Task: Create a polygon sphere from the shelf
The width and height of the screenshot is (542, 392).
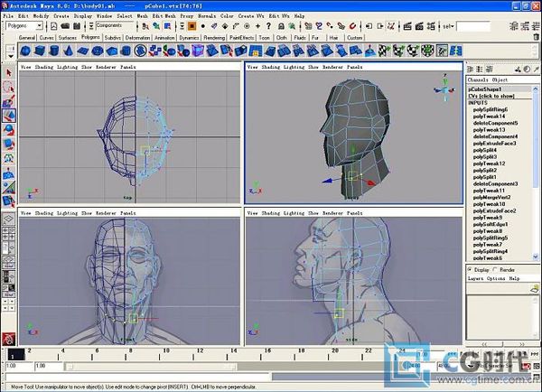Action: pyautogui.click(x=25, y=51)
